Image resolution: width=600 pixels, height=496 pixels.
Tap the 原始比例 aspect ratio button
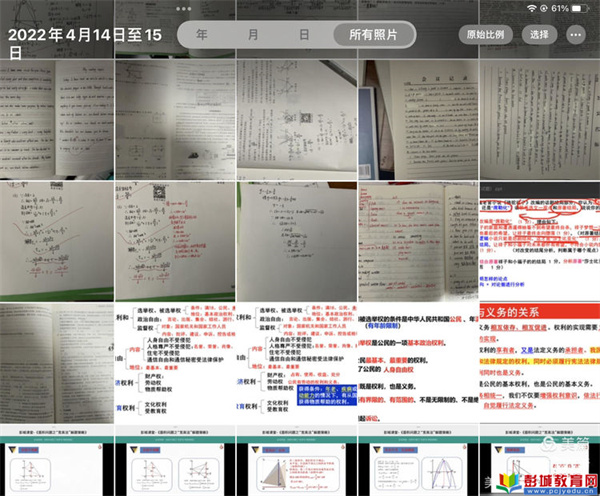point(485,35)
